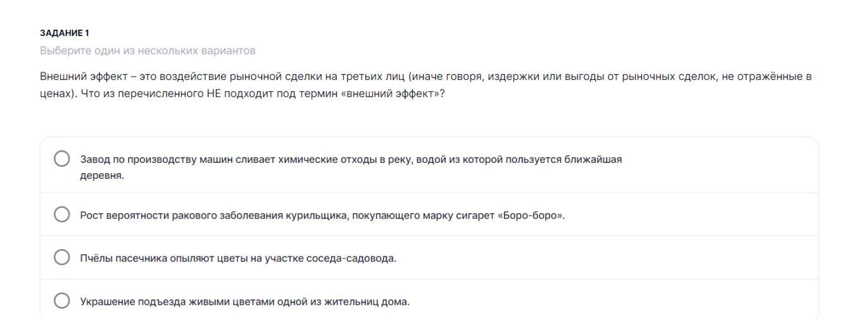Choose the radio button for the beekeeper's bees option
Screen dimensions: 868x324
coord(62,258)
